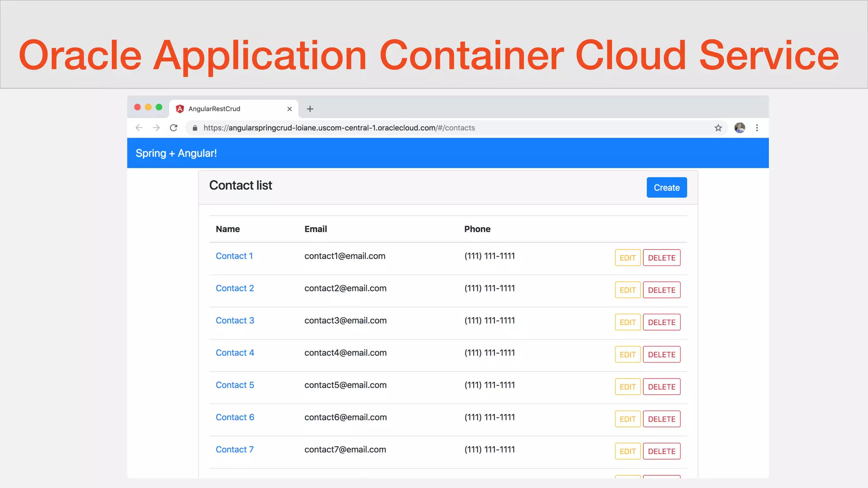Edit the Contact 6 row
The image size is (868, 488).
coord(628,419)
